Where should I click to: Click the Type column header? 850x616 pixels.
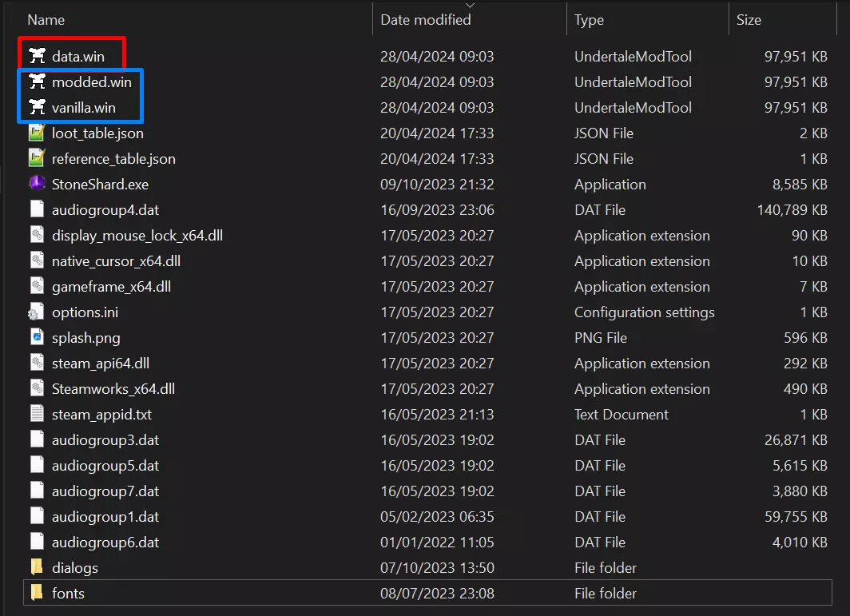click(x=589, y=19)
